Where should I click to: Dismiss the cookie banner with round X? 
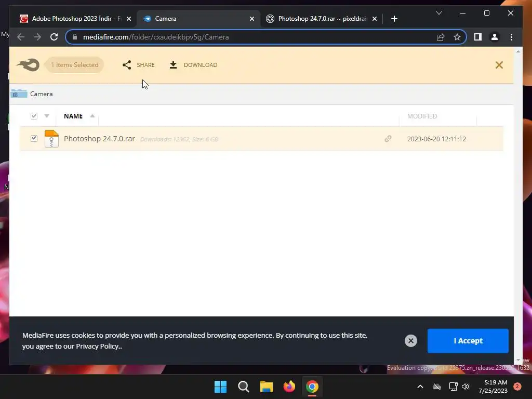(410, 341)
